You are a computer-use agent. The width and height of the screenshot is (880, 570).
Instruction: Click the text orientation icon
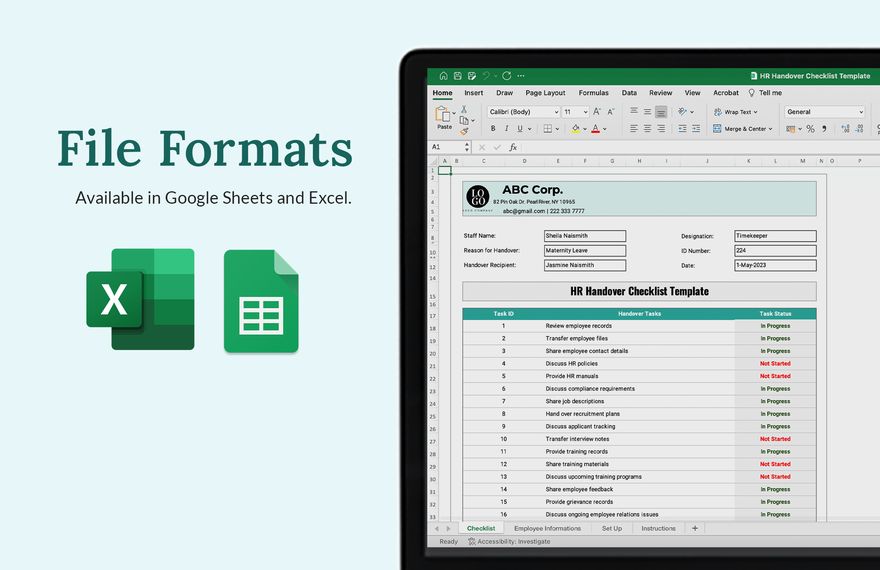click(x=682, y=112)
